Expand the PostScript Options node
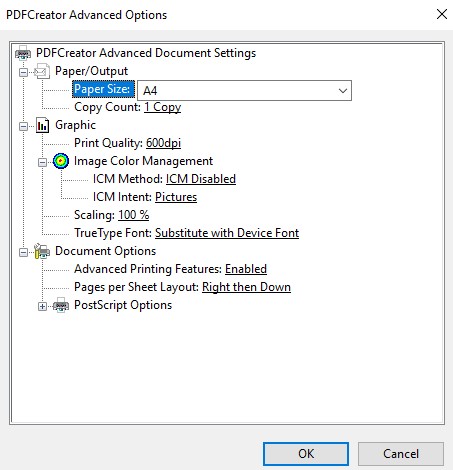Viewport: 453px width, 470px height. [42, 306]
